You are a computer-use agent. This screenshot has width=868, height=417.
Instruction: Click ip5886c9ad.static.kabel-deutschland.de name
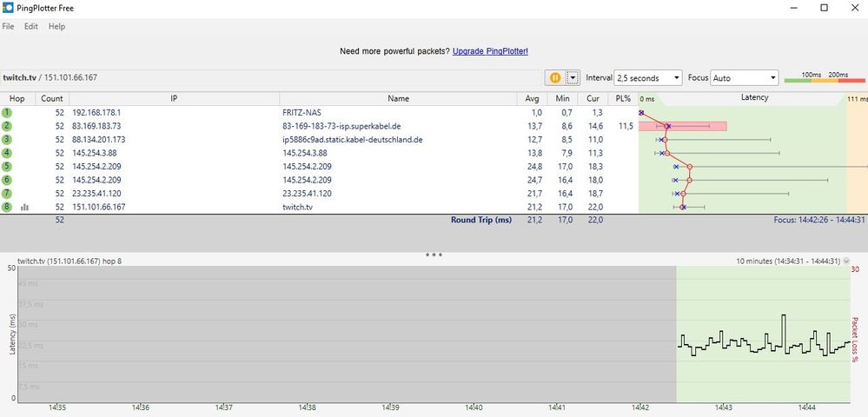click(353, 140)
